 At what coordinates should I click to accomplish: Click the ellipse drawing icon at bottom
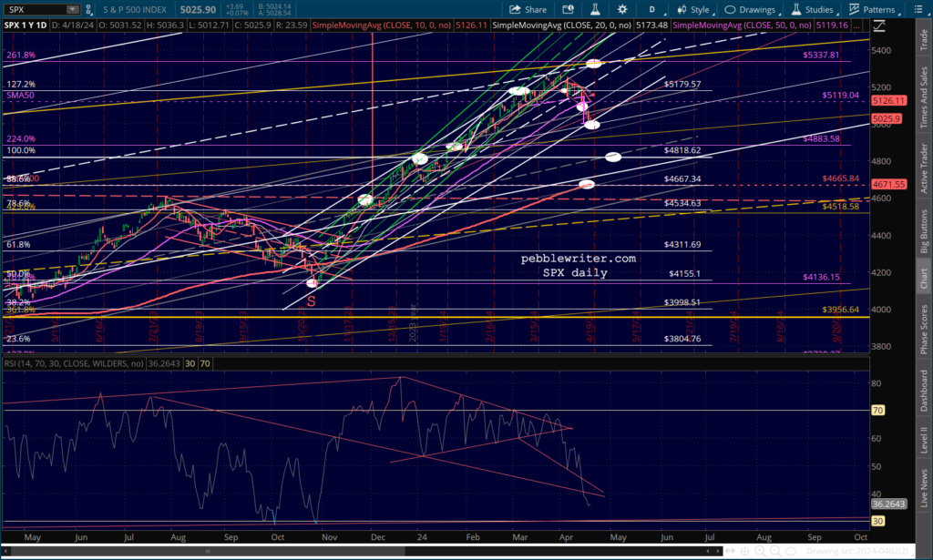(x=791, y=551)
